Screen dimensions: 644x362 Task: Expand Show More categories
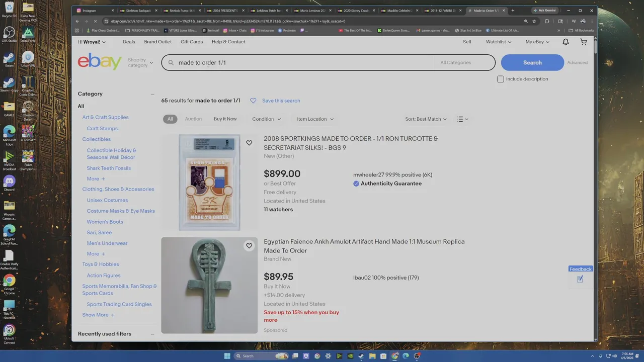tap(98, 315)
